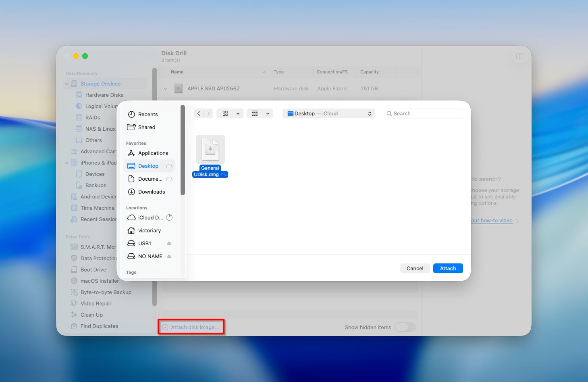Sort by the Name column header
This screenshot has width=588, height=382.
tap(177, 72)
